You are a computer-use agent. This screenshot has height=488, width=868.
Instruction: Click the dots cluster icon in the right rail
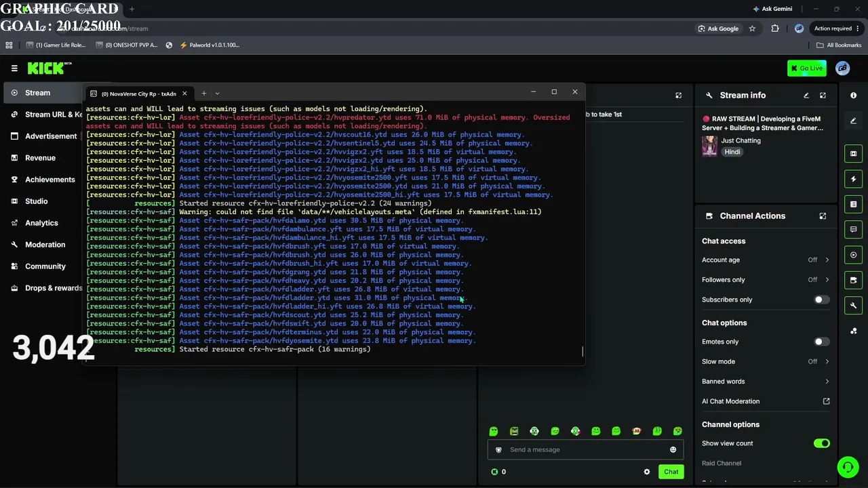coord(853,331)
